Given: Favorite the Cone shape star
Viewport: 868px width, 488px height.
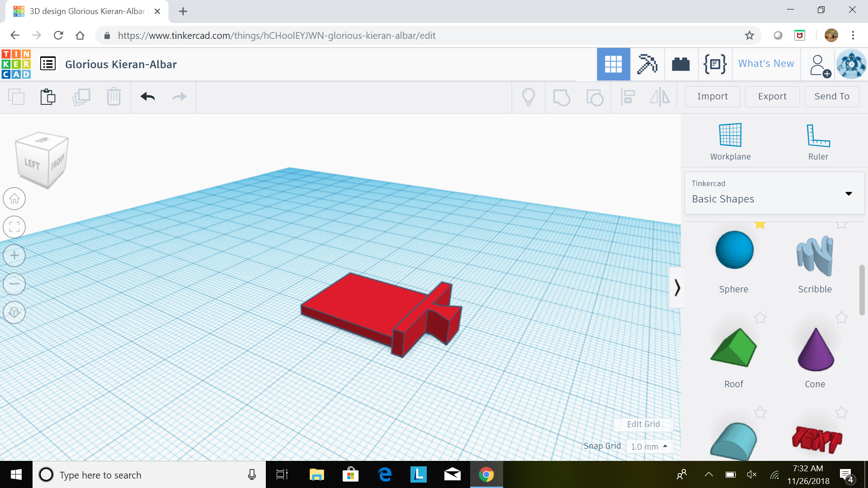Looking at the screenshot, I should 841,318.
